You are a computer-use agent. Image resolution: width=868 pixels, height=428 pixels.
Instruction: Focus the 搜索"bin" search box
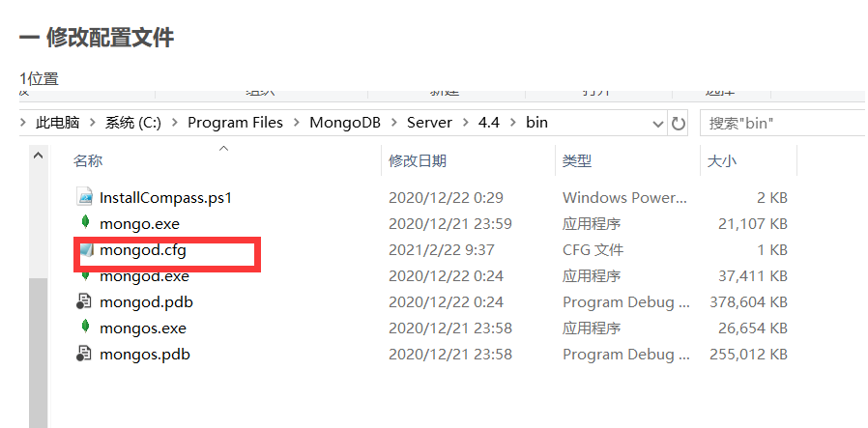783,123
